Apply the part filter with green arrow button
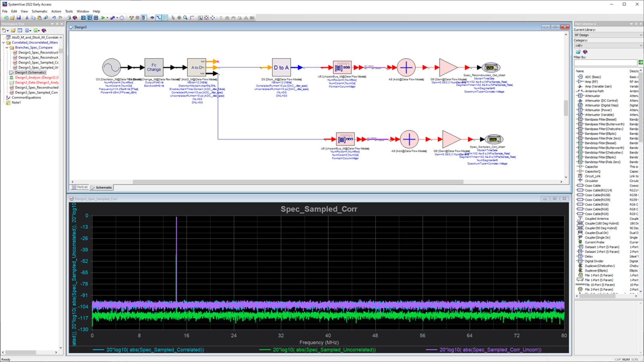 click(641, 62)
